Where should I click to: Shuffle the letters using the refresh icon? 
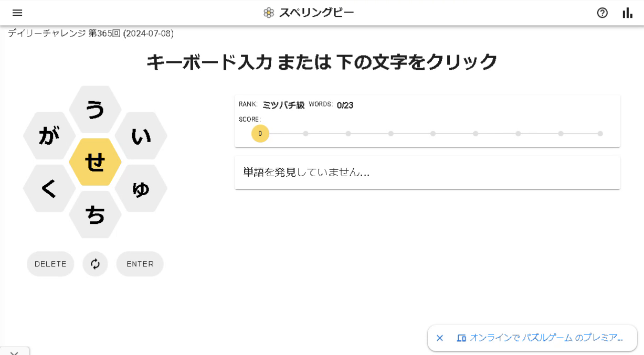click(95, 264)
